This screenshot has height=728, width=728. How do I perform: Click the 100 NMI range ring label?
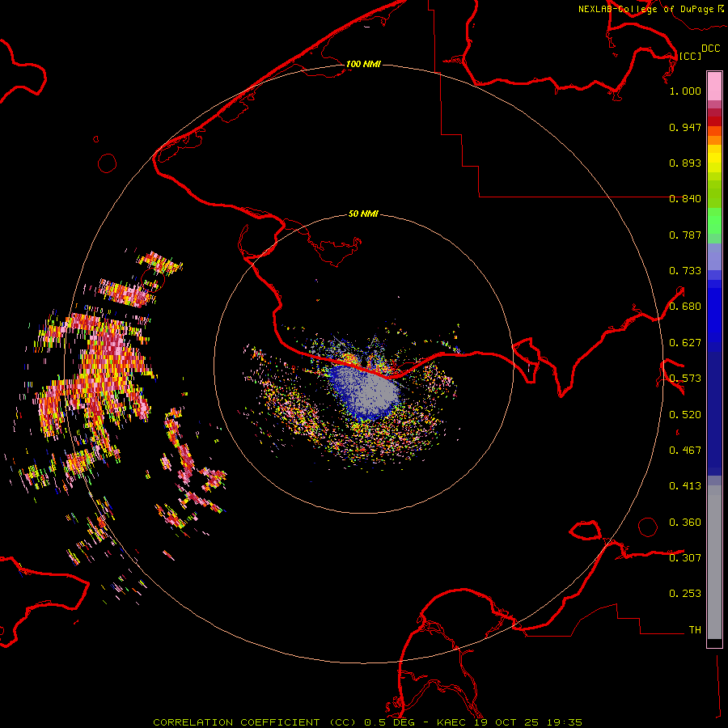[x=363, y=64]
